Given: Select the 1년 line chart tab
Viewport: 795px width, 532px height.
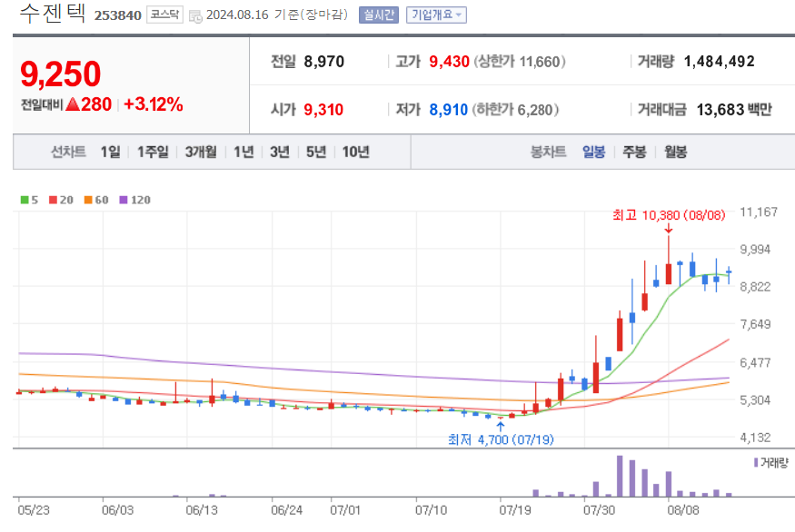Looking at the screenshot, I should [x=243, y=152].
